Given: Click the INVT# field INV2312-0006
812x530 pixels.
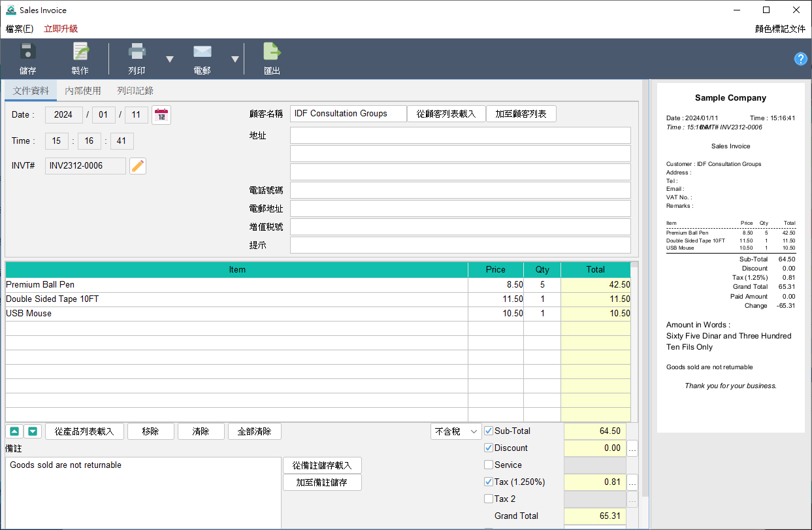Looking at the screenshot, I should pos(85,166).
